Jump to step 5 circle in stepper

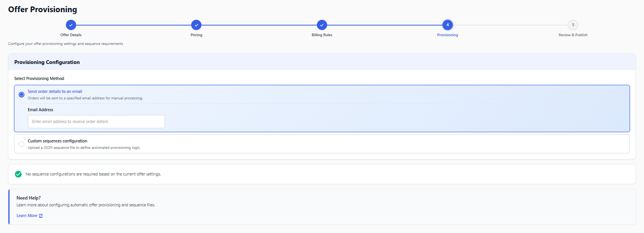tap(573, 25)
